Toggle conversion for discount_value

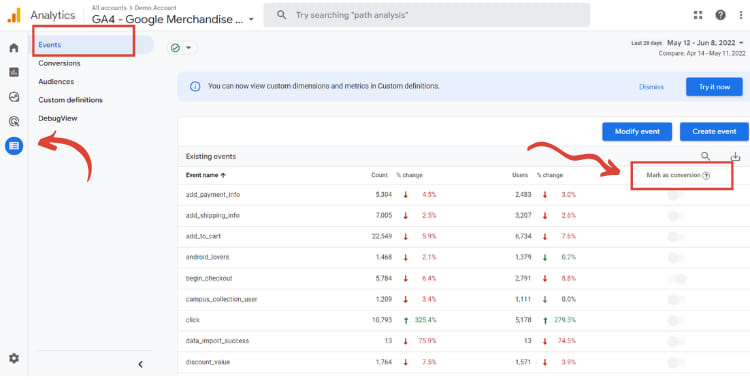click(675, 362)
